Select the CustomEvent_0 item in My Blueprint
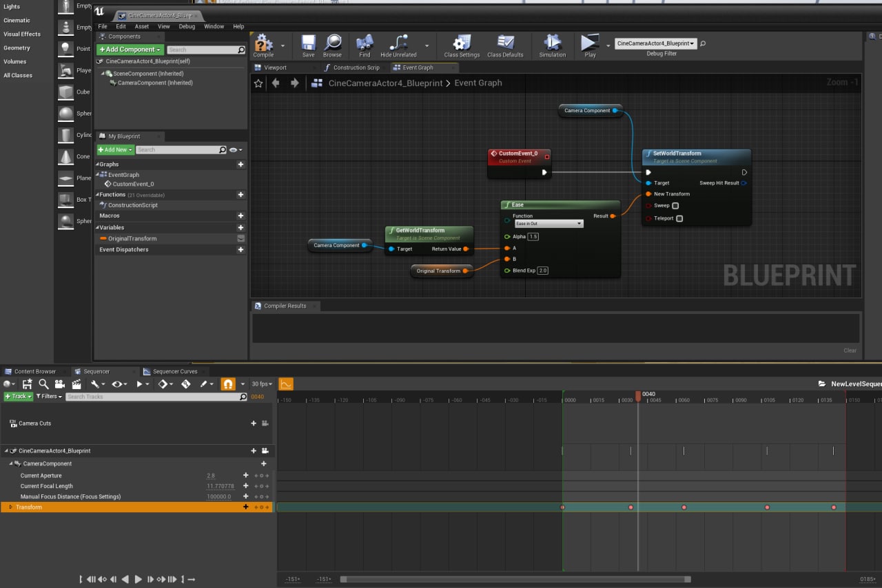Viewport: 882px width, 588px height. tap(133, 184)
